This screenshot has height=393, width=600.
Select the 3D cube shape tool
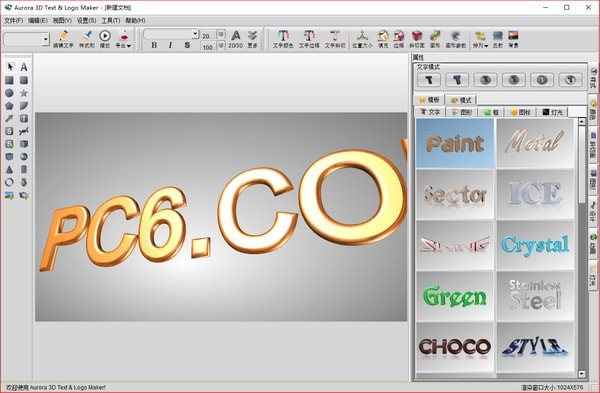point(24,144)
